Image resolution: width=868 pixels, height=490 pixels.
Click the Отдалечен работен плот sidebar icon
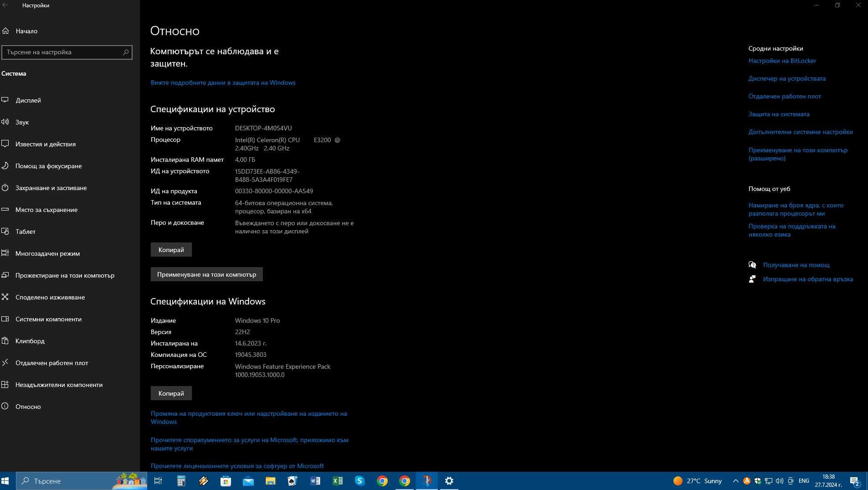(x=5, y=362)
